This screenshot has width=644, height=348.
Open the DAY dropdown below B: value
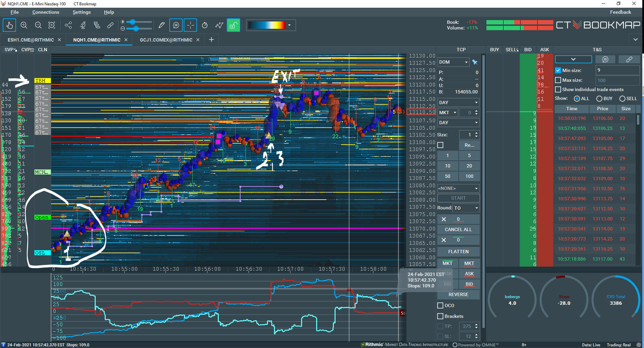coord(458,102)
